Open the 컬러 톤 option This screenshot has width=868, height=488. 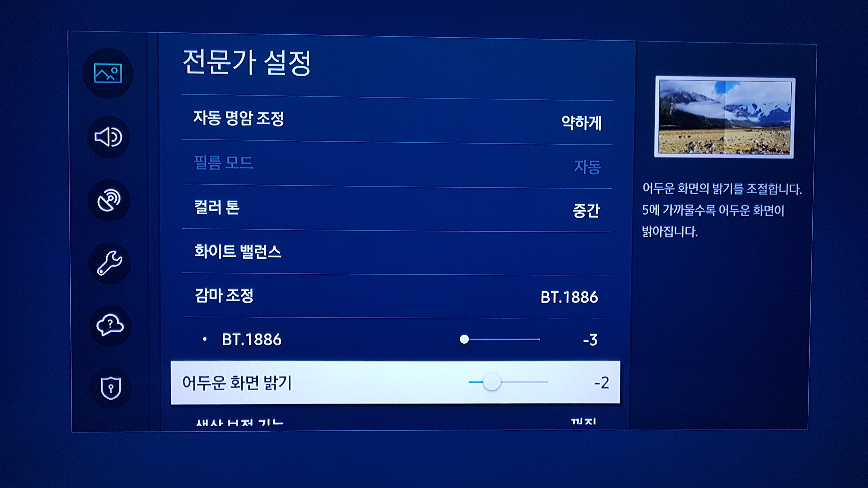pos(217,207)
